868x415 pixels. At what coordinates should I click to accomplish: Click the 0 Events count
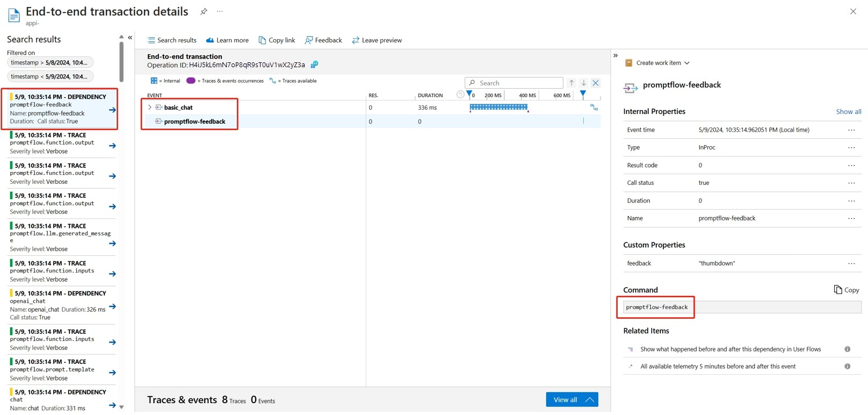click(x=263, y=400)
